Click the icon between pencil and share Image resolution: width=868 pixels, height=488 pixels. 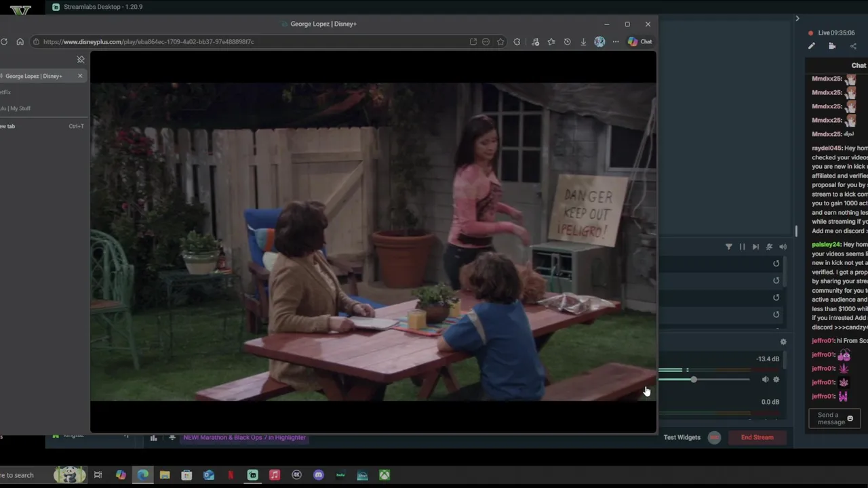pyautogui.click(x=832, y=46)
